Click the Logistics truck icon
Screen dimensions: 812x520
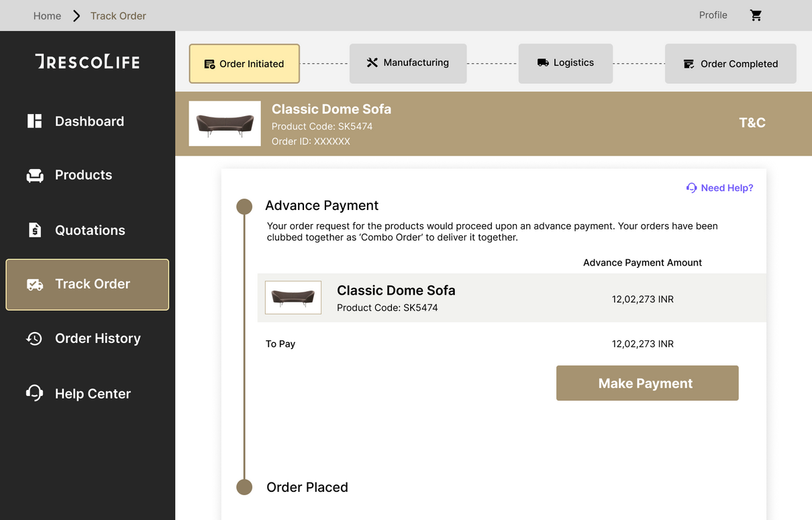(543, 63)
